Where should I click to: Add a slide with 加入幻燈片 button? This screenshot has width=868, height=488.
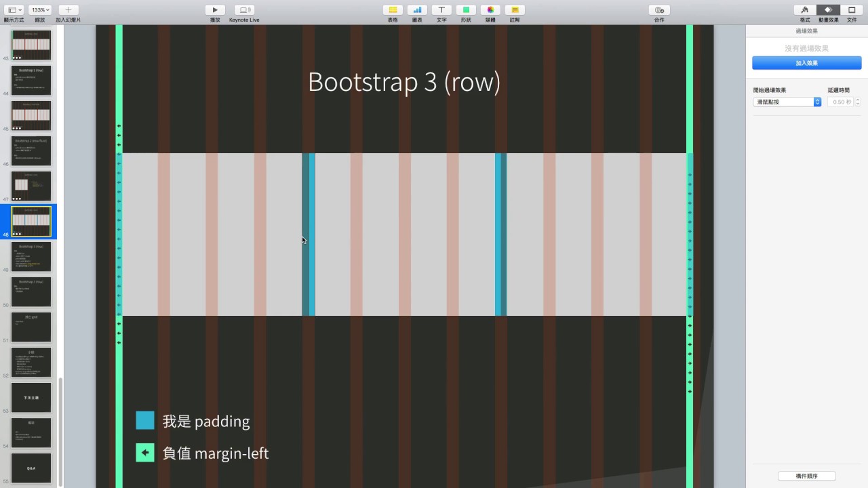(68, 10)
